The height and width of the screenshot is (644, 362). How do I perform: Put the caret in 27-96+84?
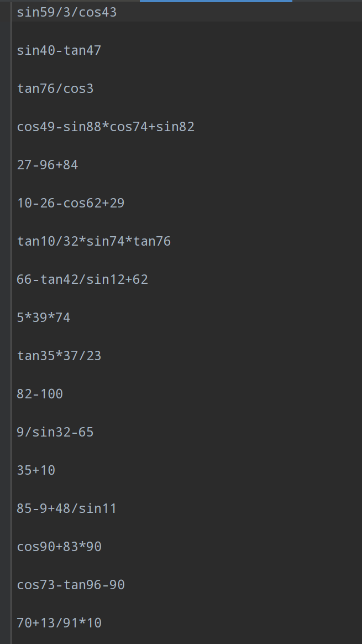[x=48, y=165]
